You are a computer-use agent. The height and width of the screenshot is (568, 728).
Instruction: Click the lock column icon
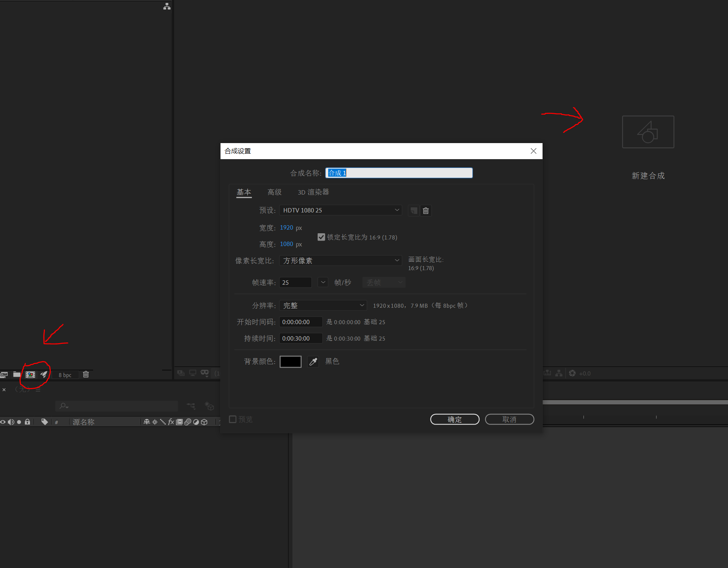pos(27,422)
